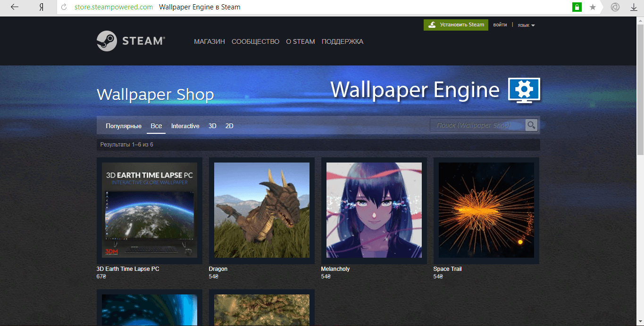Screen dimensions: 644x326
Task: Open the 3D Earth Time Lapse PC thumbnail
Action: [x=150, y=210]
